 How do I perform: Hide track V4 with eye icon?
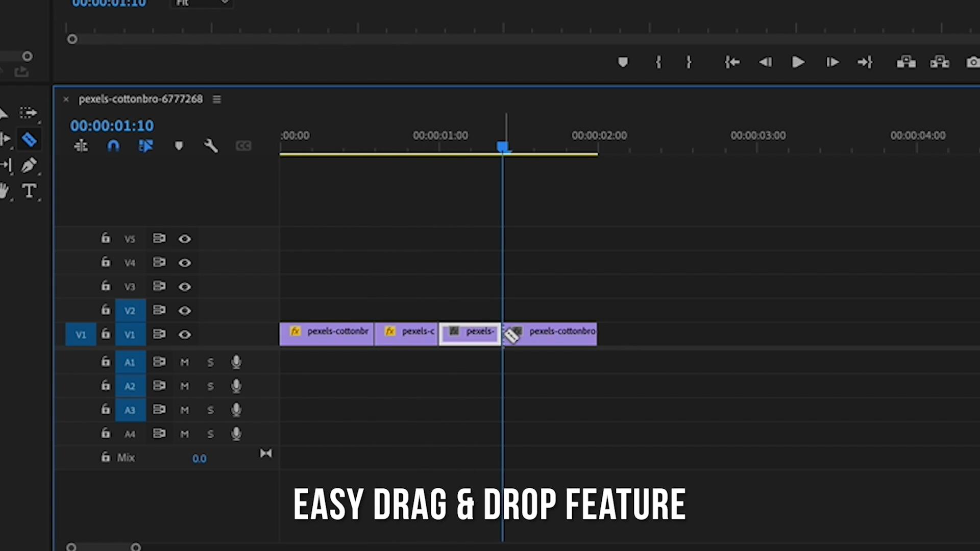[x=185, y=263]
